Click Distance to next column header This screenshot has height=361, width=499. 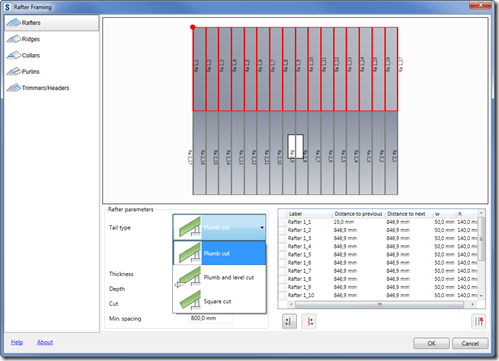click(409, 214)
